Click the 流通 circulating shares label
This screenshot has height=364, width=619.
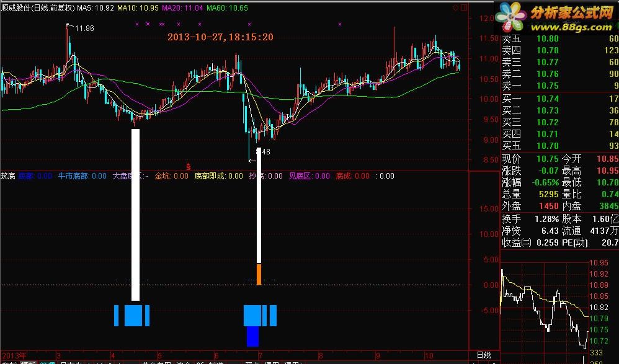click(571, 231)
